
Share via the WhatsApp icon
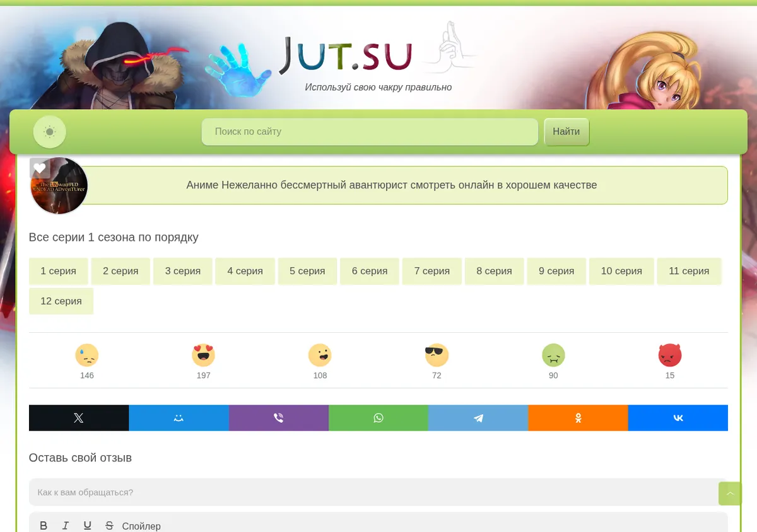pyautogui.click(x=378, y=418)
